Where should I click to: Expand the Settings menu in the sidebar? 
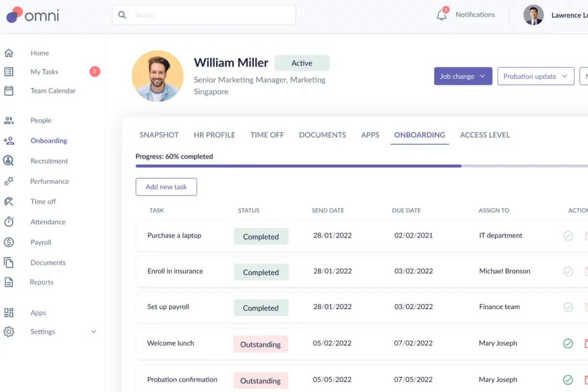(x=42, y=332)
